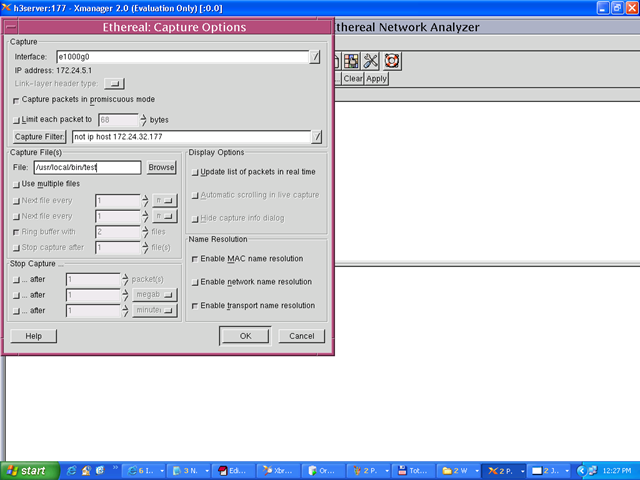Screen dimensions: 640x480
Task: Open the capture filter history dropdown
Action: 317,137
